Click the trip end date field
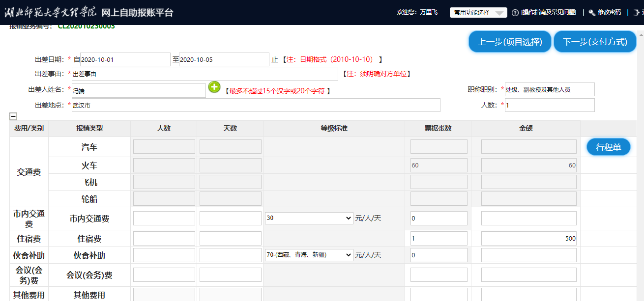This screenshot has height=301, width=644. (224, 59)
